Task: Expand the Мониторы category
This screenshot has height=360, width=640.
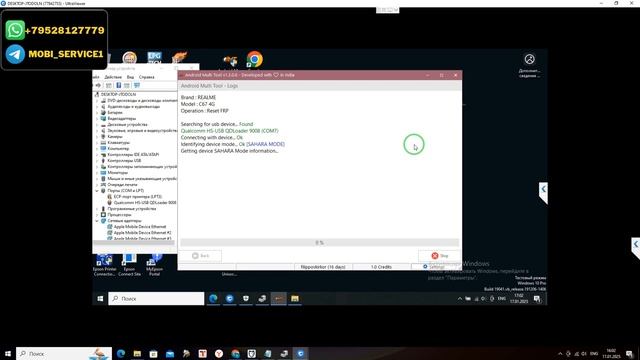Action: tap(97, 172)
